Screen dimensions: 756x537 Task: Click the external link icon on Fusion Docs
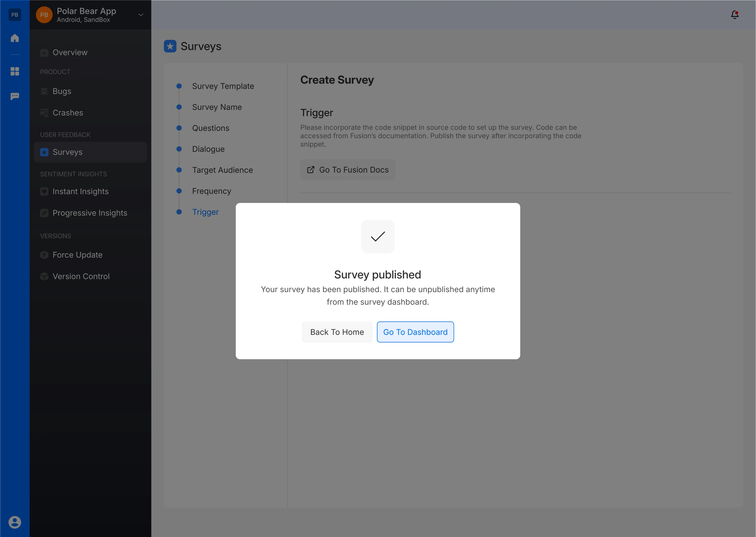pos(311,170)
